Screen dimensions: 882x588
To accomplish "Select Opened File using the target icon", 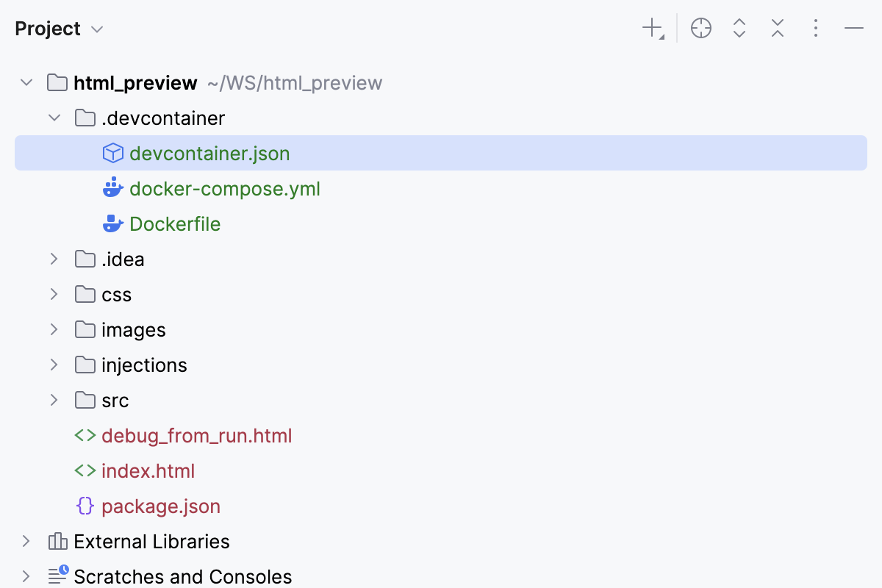I will (x=700, y=28).
